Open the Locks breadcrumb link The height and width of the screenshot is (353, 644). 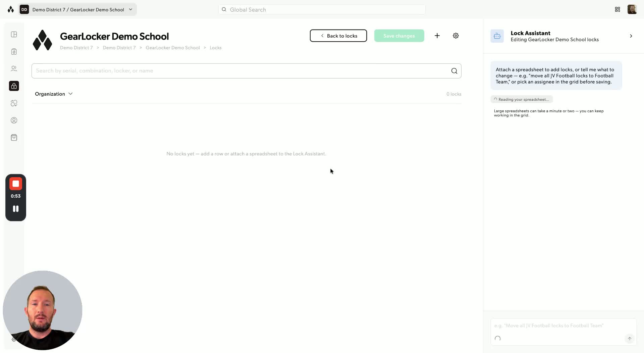[x=216, y=48]
